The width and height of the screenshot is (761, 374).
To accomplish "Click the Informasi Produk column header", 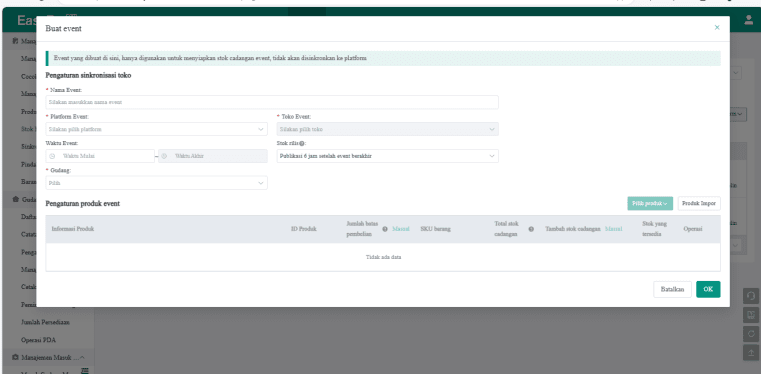I will 73,229.
